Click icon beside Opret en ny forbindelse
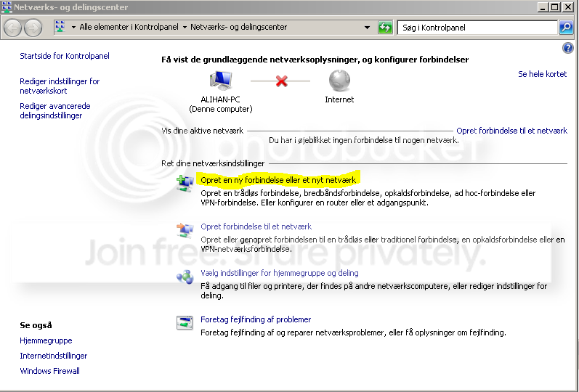Image resolution: width=579 pixels, height=392 pixels. (185, 184)
